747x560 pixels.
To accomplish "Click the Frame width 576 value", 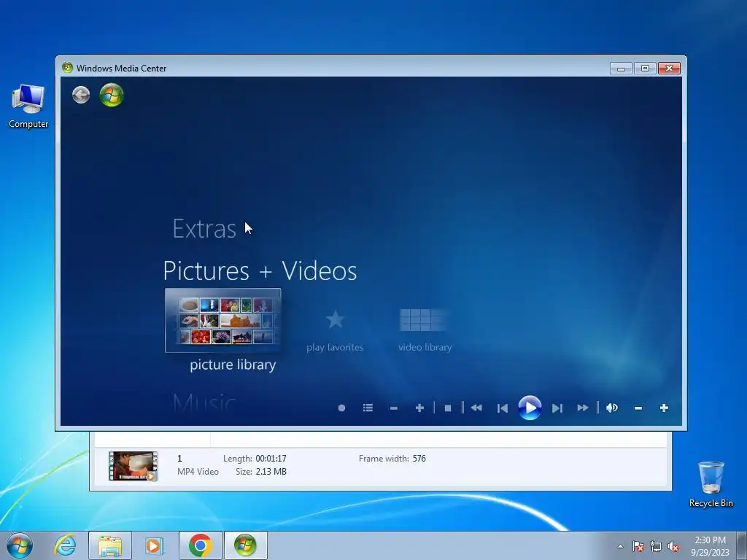I will point(419,459).
